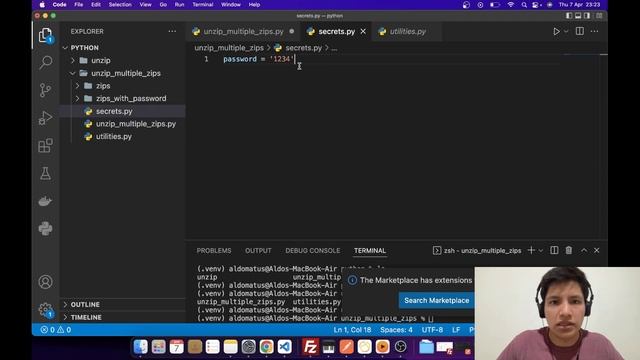Select the TERMINAL panel tab

[x=370, y=251]
